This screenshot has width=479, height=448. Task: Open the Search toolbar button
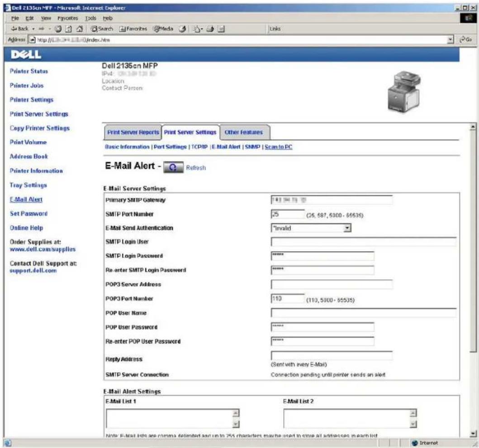(102, 29)
